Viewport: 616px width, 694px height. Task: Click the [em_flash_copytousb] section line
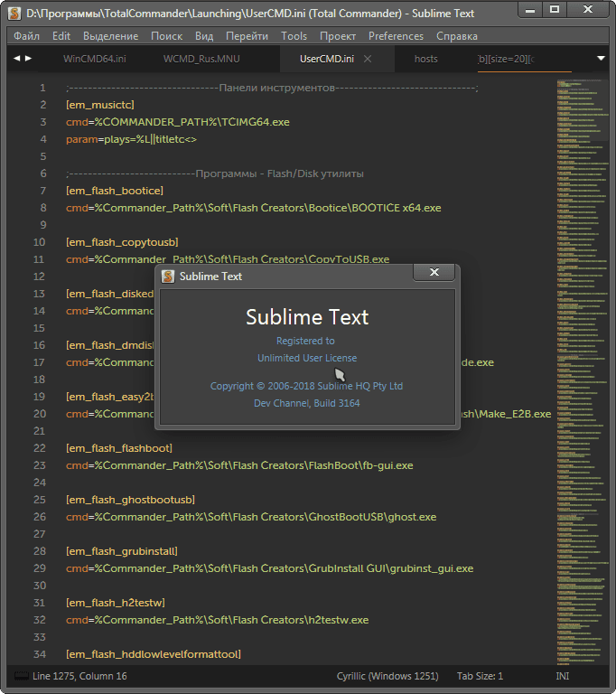(122, 242)
